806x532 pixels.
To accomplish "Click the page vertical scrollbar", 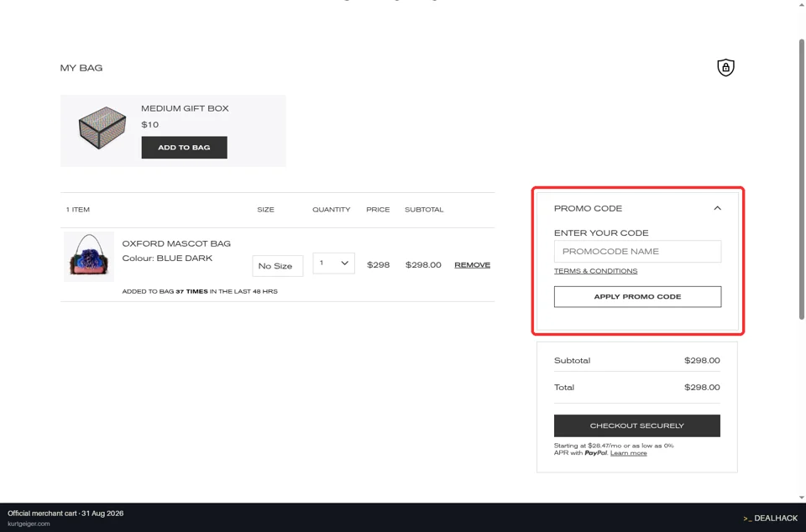I will (801, 180).
